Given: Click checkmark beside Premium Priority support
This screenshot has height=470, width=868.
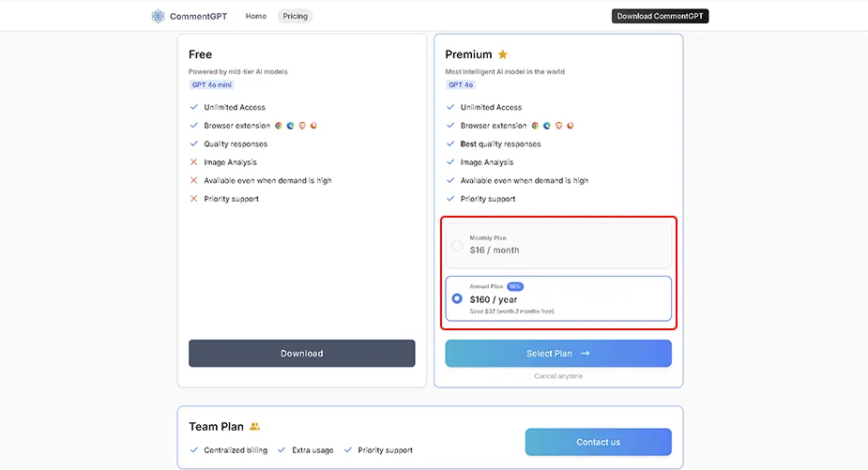Looking at the screenshot, I should 450,199.
